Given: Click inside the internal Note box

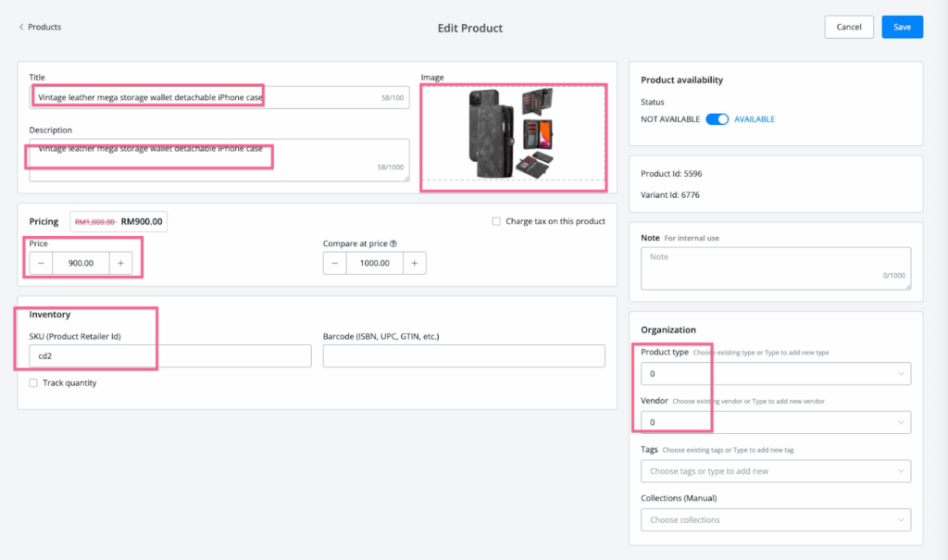Looking at the screenshot, I should tap(774, 268).
